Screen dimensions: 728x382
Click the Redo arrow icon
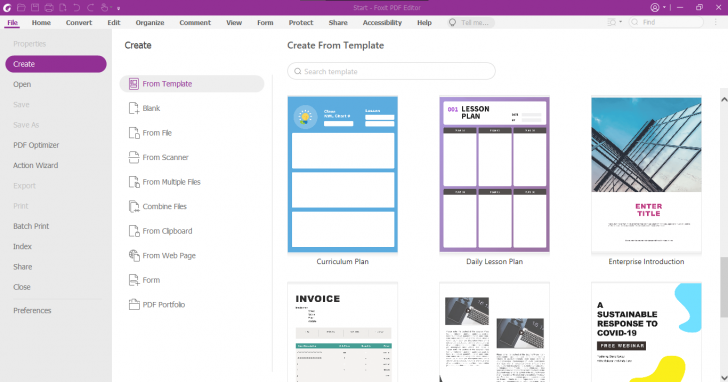tap(91, 7)
